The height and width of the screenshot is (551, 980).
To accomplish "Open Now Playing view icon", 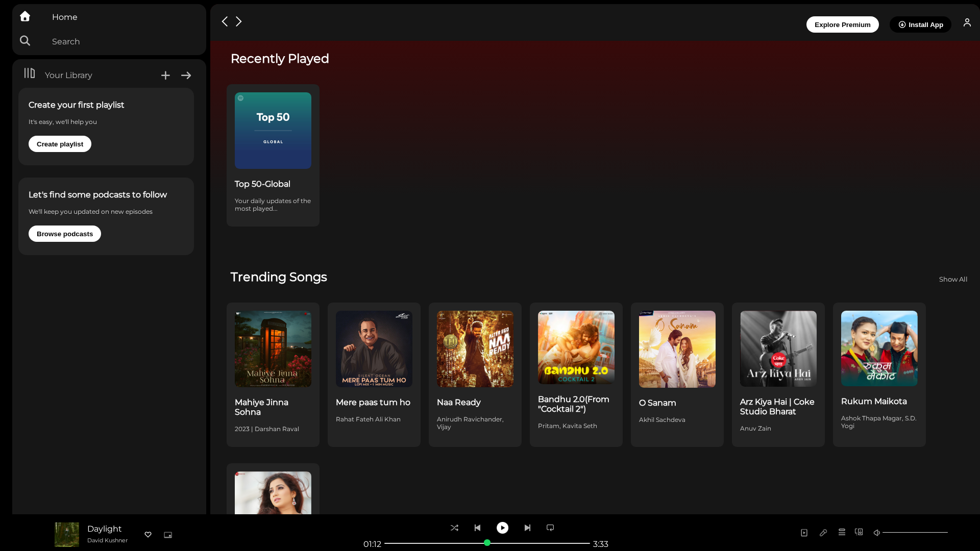I will (804, 533).
